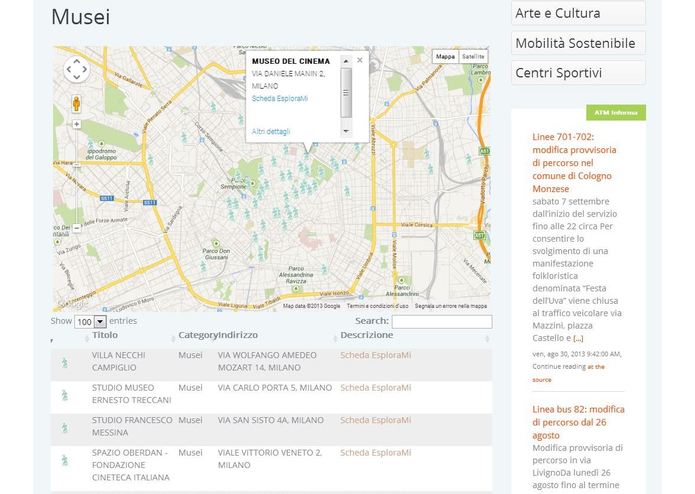Click the map pan control arrows
The height and width of the screenshot is (494, 695).
[x=77, y=70]
